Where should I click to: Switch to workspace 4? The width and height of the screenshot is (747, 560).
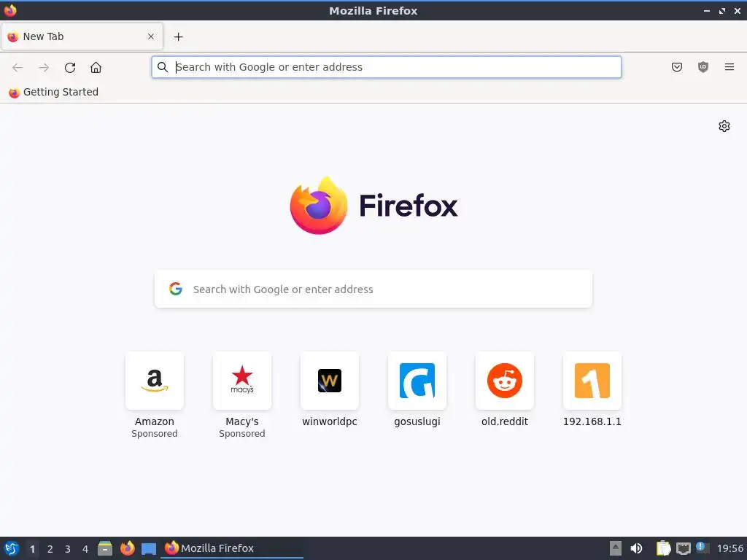click(85, 549)
